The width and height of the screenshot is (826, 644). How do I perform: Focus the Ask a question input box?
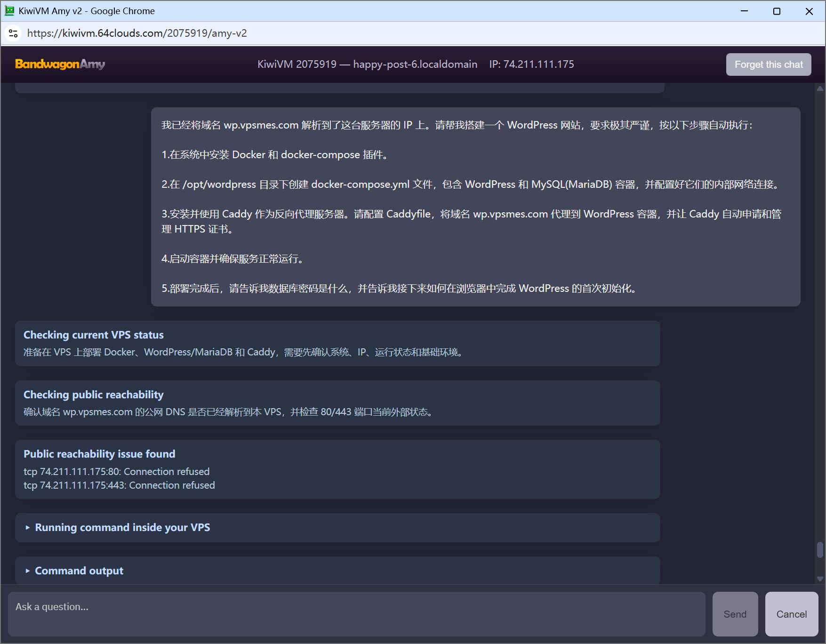pyautogui.click(x=357, y=614)
